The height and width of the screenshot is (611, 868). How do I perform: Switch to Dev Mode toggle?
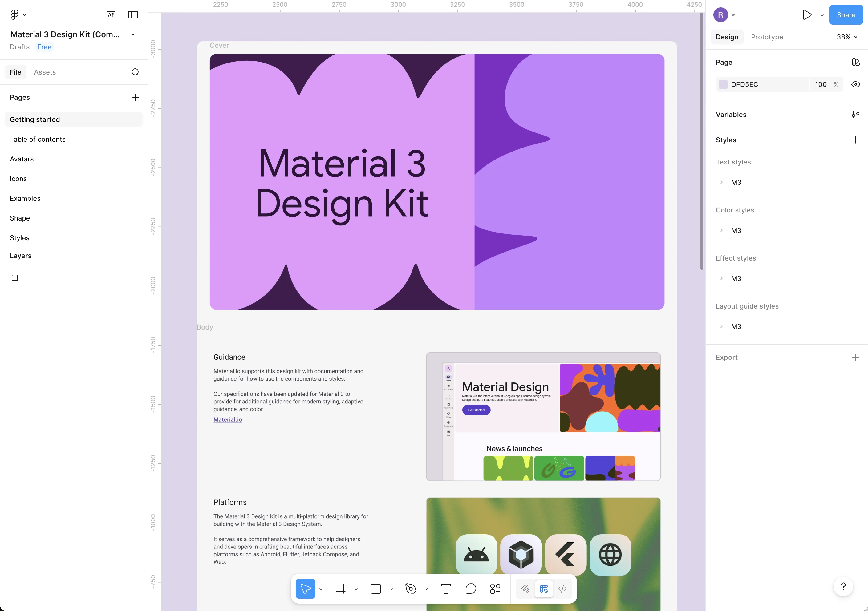click(562, 589)
